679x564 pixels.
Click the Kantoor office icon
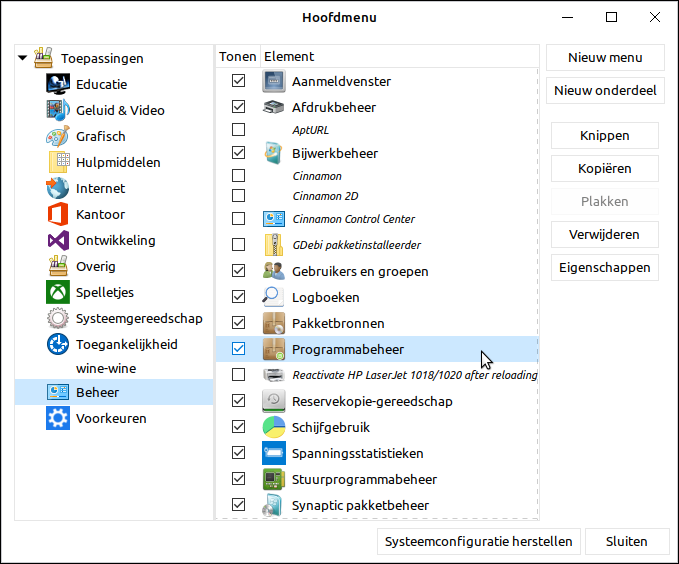coord(58,214)
